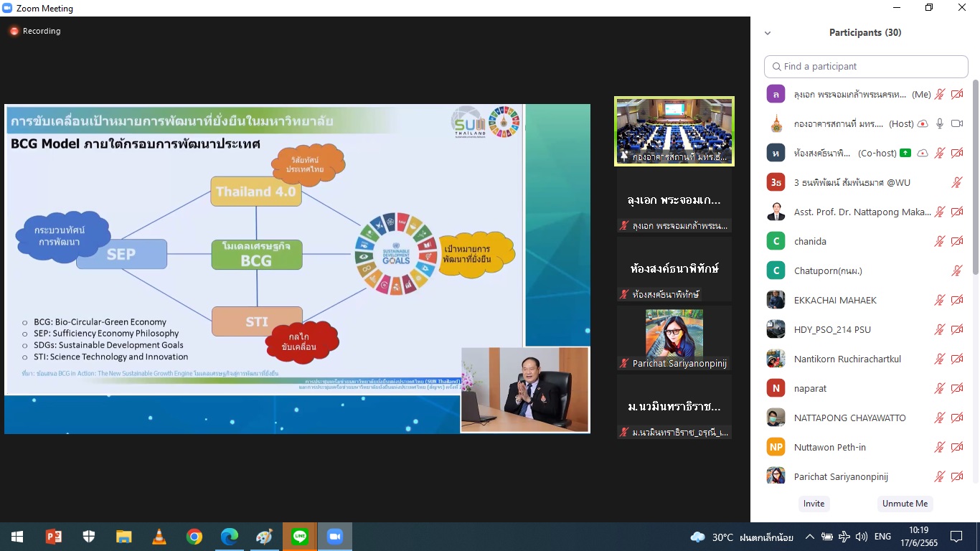This screenshot has width=980, height=551.
Task: Click the green screen-share icon on the Co-host row
Action: [x=905, y=153]
